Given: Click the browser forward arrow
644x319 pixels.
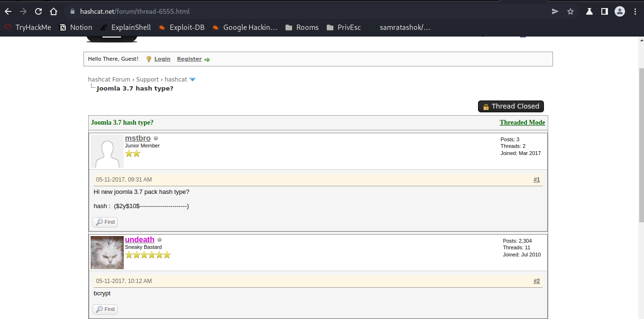Looking at the screenshot, I should (23, 11).
